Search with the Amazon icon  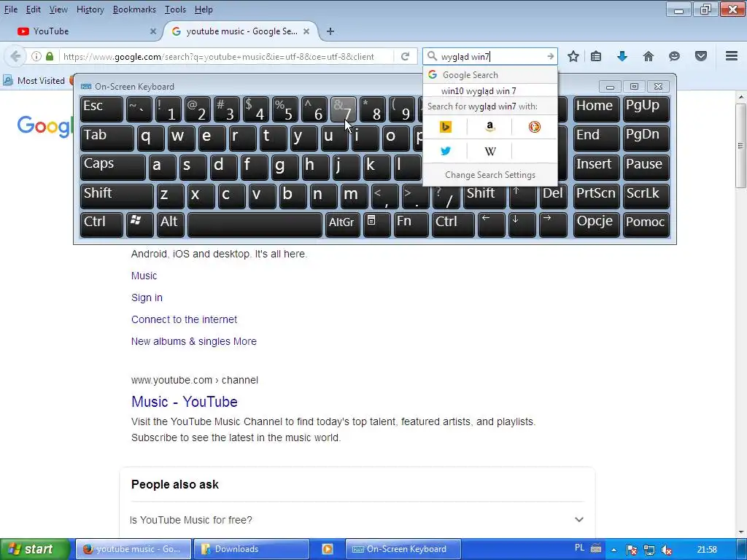click(489, 127)
